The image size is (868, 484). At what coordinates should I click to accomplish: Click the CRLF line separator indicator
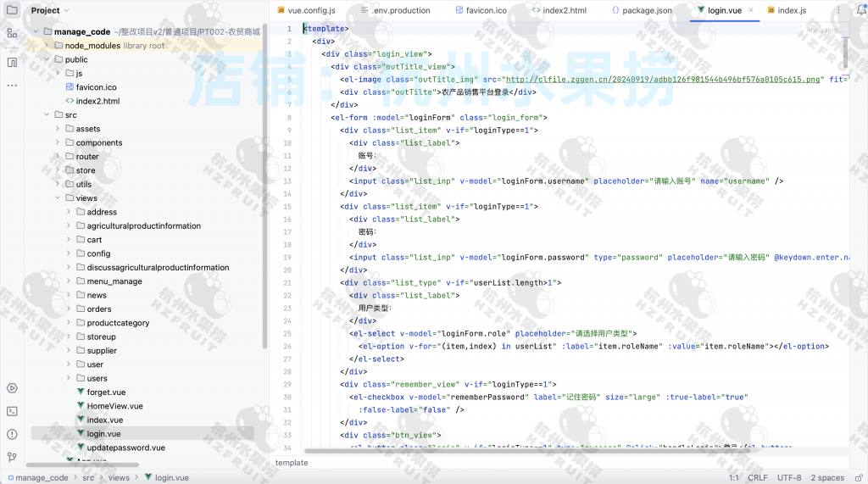coord(757,478)
